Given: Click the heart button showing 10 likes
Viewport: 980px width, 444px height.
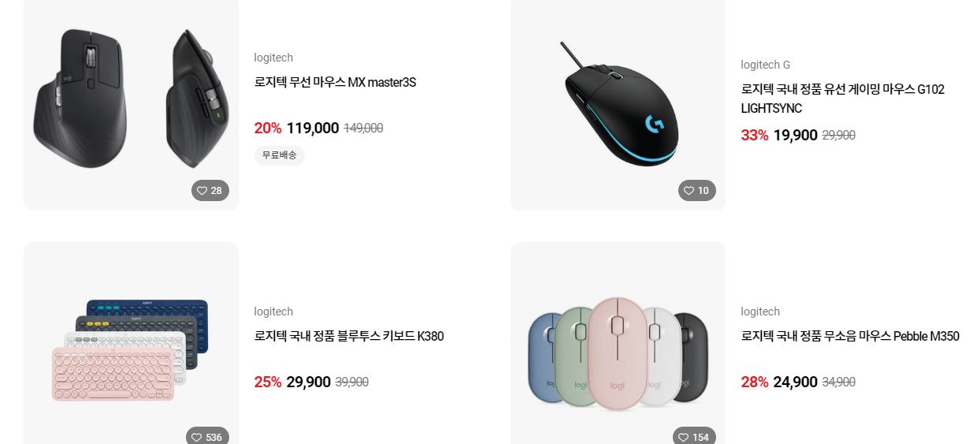Looking at the screenshot, I should tap(697, 191).
